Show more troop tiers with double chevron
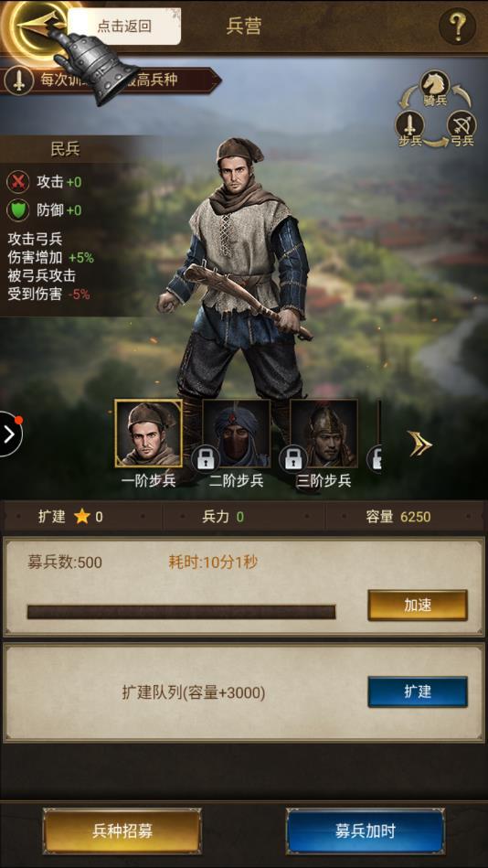The height and width of the screenshot is (868, 488). pyautogui.click(x=420, y=444)
